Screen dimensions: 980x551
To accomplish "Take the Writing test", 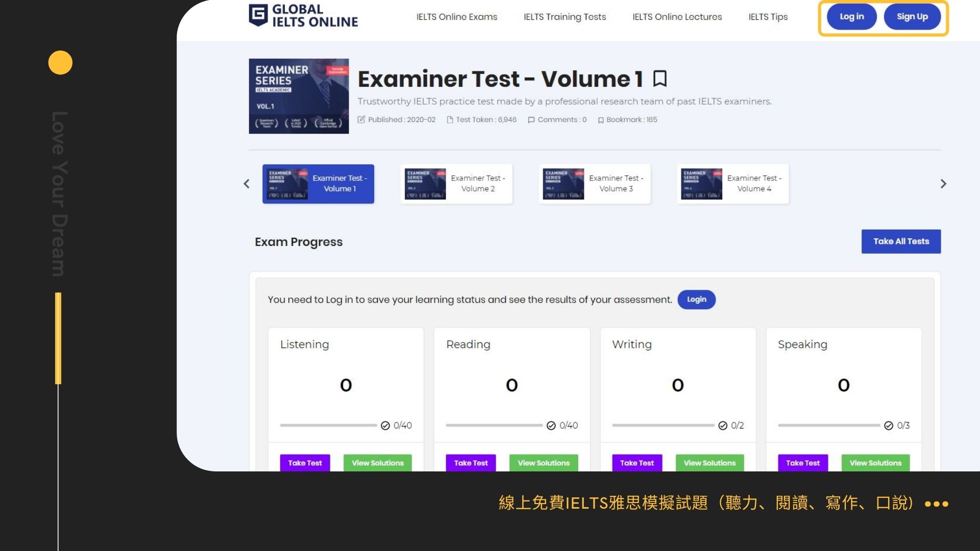I will click(636, 463).
